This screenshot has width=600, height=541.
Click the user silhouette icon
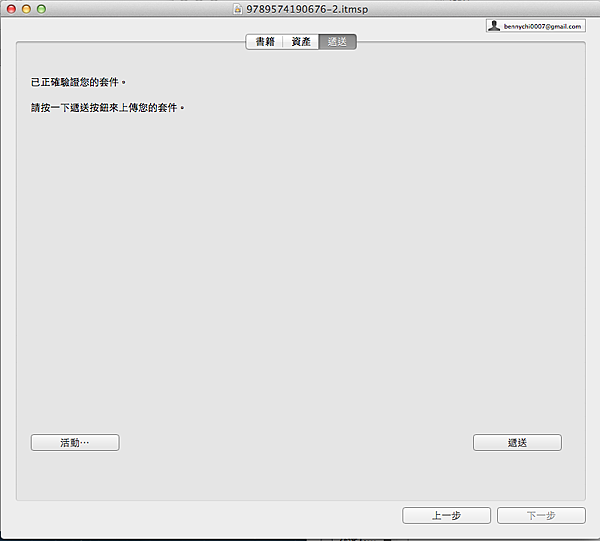pyautogui.click(x=494, y=26)
